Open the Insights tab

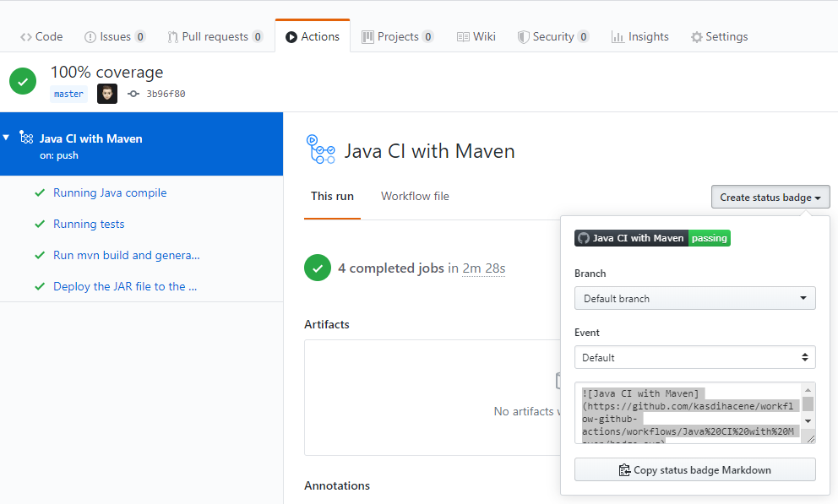(639, 36)
